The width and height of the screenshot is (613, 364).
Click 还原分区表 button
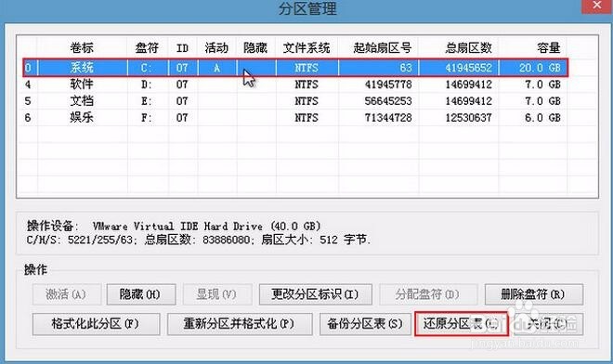click(x=462, y=324)
